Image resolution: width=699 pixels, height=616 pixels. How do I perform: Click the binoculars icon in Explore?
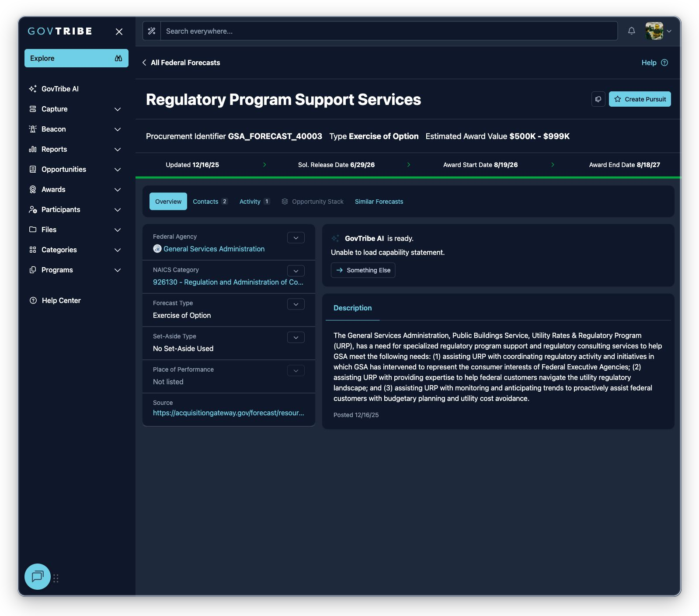118,58
